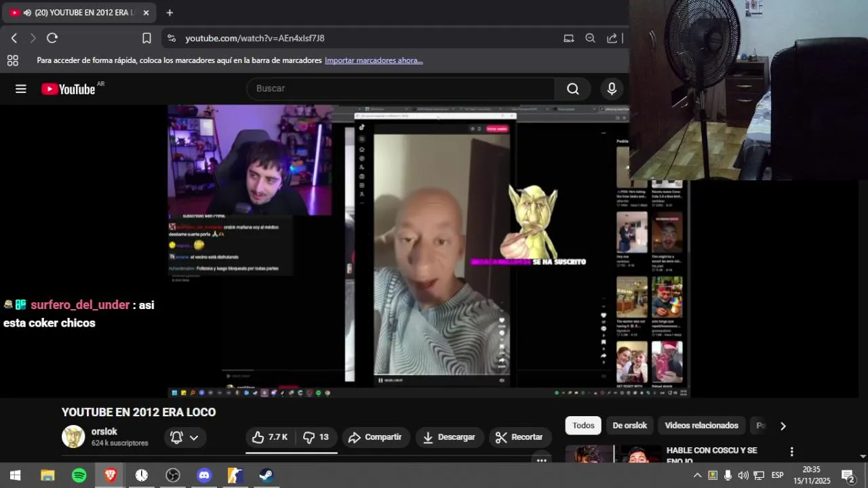Viewport: 868px width, 488px height.
Task: Open File Explorer from taskbar
Action: pos(47,475)
